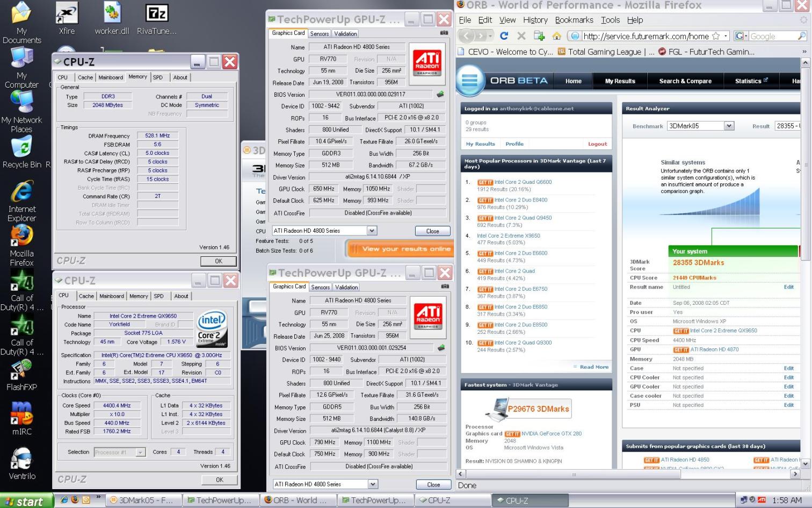Expand the bookmarks toolbar overflow chevron
Viewport: 812px width, 508px height.
pos(804,52)
